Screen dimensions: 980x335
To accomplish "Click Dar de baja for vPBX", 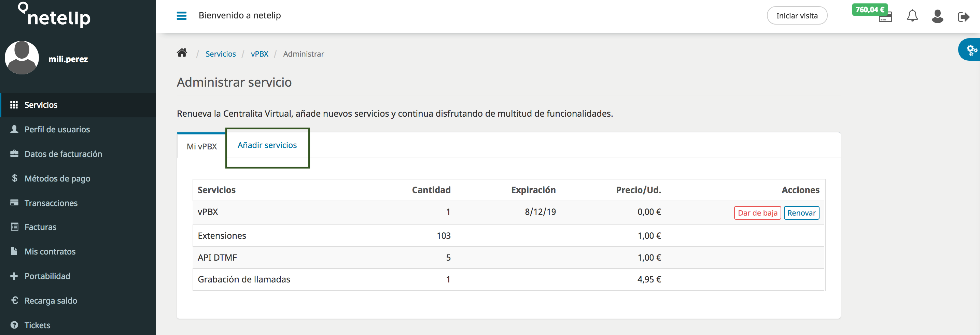I will (757, 213).
